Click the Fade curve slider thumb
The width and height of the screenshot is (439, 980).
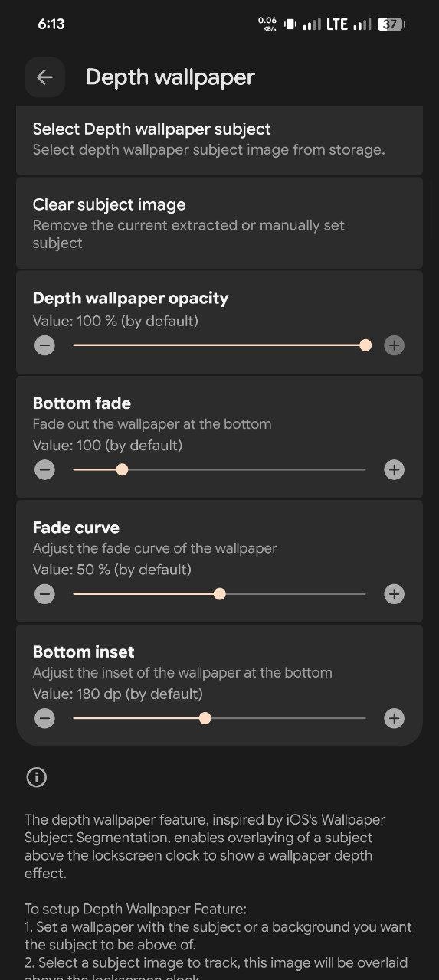[220, 593]
